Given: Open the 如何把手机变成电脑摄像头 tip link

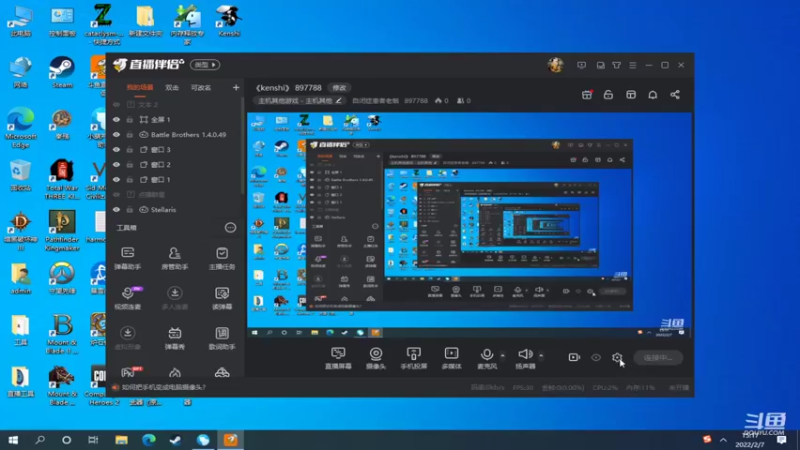Looking at the screenshot, I should 163,387.
